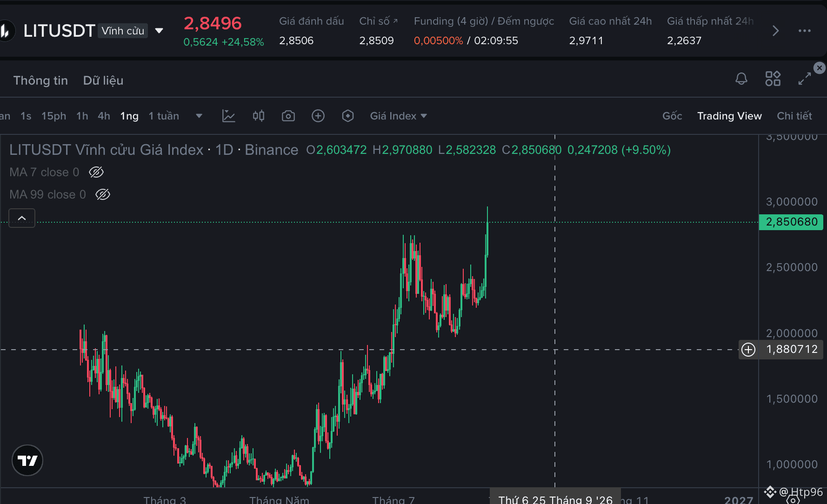The width and height of the screenshot is (827, 504).
Task: Open the LITUSDT pair selector dropdown
Action: [159, 31]
